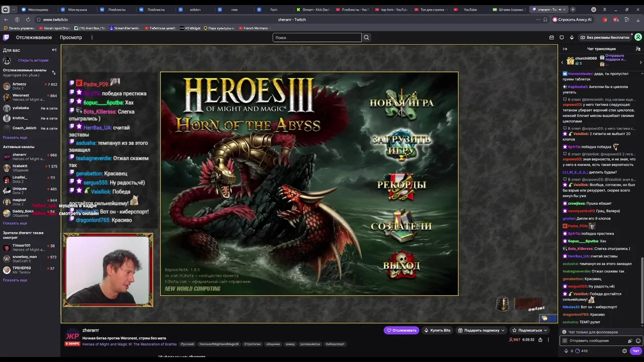
Task: Open the H3 Widget bookmark
Action: (x=190, y=28)
